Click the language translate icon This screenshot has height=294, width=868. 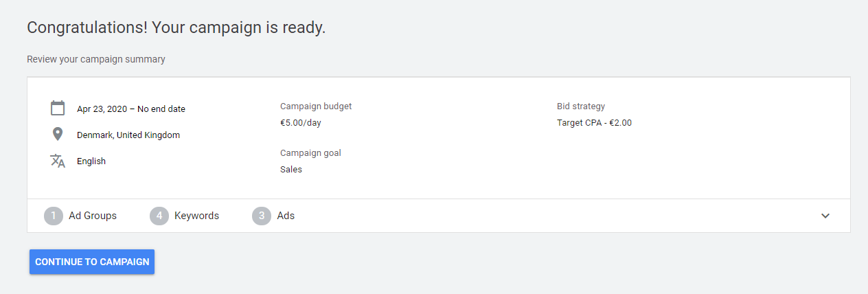click(x=58, y=161)
